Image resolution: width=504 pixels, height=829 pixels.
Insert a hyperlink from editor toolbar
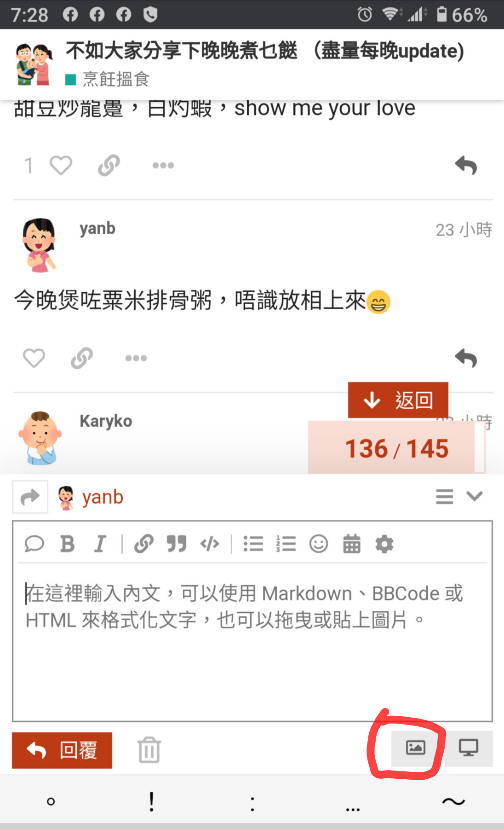tap(144, 544)
